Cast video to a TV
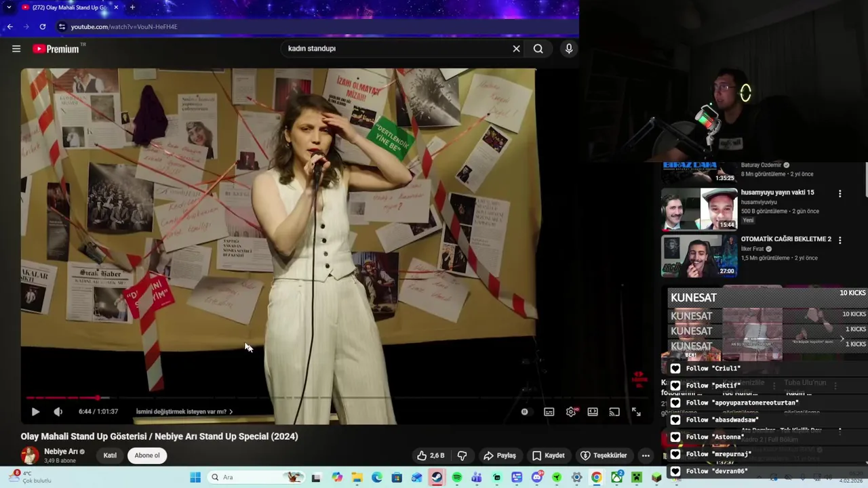 614,411
